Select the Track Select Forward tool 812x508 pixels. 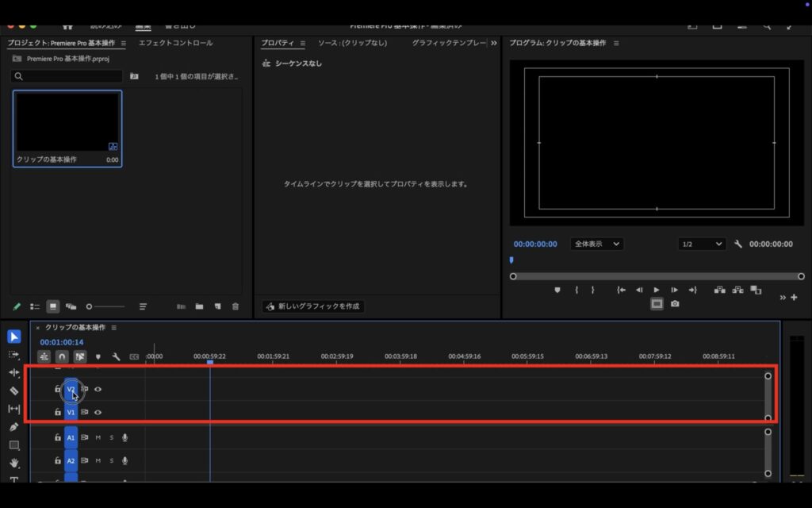[x=14, y=355]
